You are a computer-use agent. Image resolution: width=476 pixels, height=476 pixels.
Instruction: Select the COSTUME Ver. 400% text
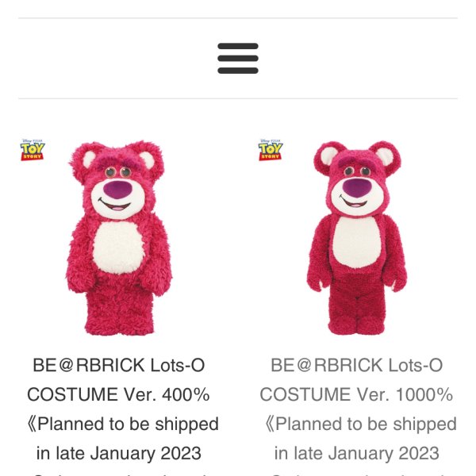point(118,394)
